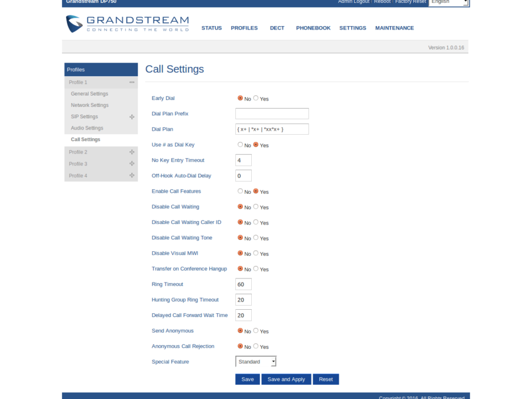Collapse the Profile 1 section
Image resolution: width=532 pixels, height=399 pixels.
pyautogui.click(x=132, y=82)
